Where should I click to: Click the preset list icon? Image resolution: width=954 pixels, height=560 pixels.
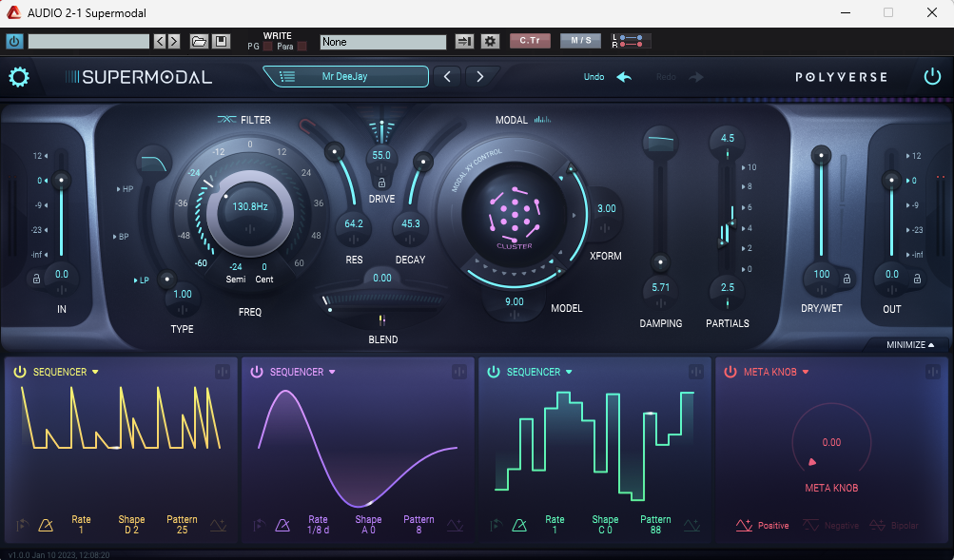287,77
